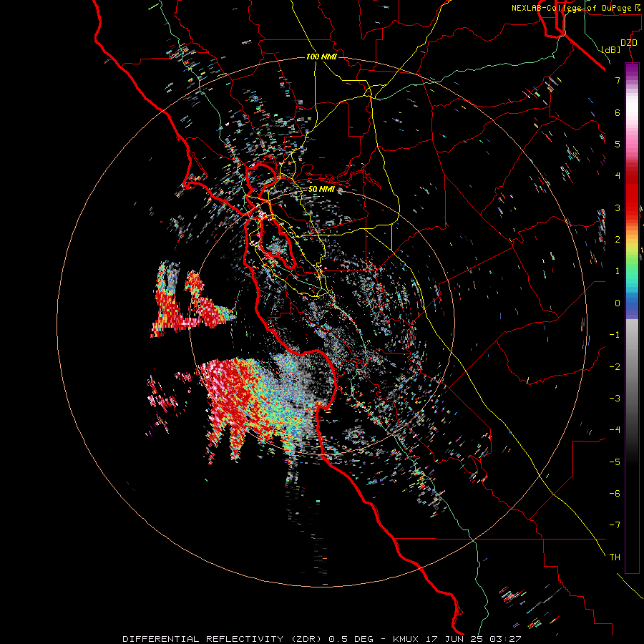Click the KMUX station identifier in caption
The height and width of the screenshot is (644, 644).
406,639
